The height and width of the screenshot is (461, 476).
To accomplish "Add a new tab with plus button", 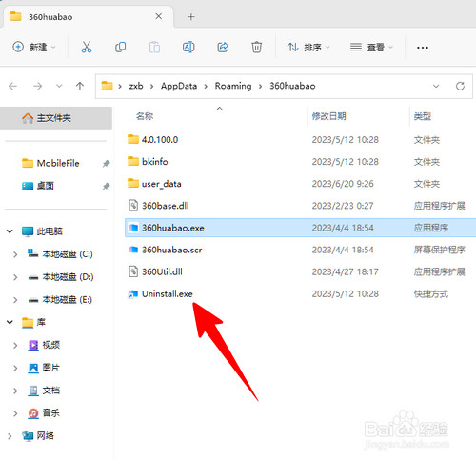I will (x=191, y=17).
